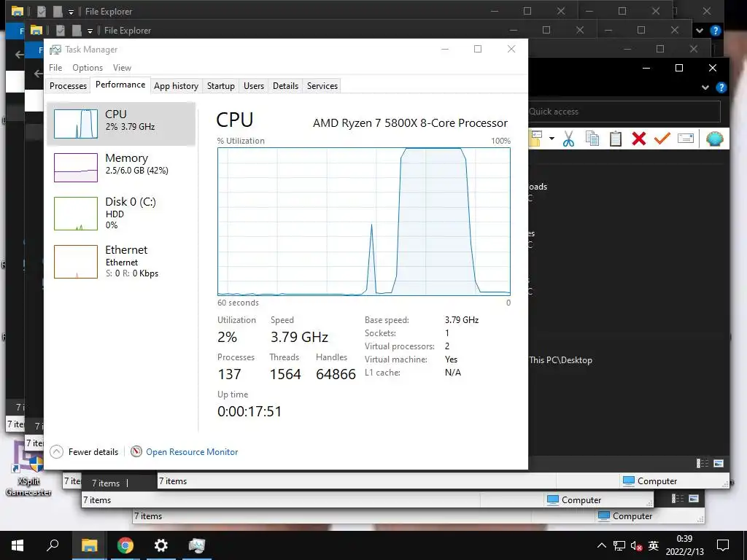This screenshot has width=747, height=560.
Task: Open the dropdown arrow beside folder options icon
Action: 551,139
